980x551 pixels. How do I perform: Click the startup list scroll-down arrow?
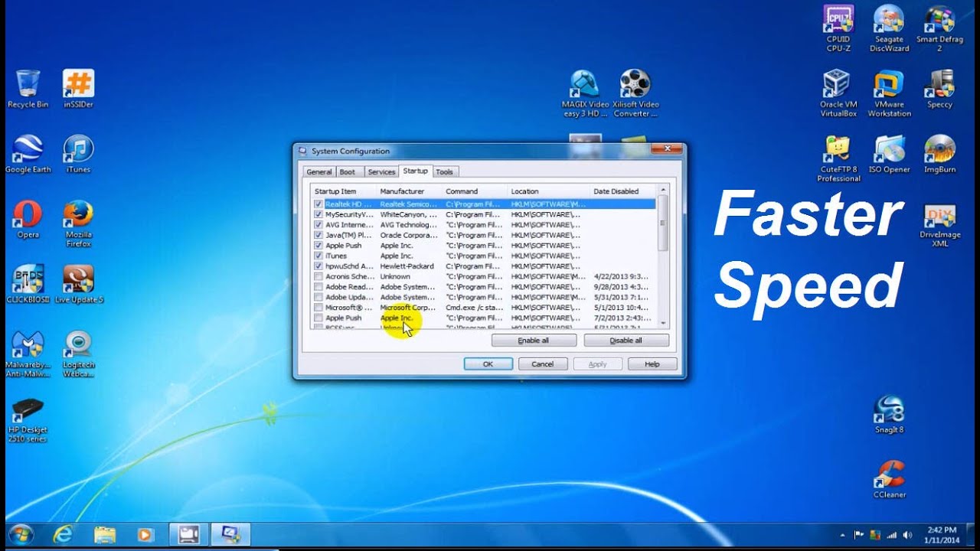point(663,324)
